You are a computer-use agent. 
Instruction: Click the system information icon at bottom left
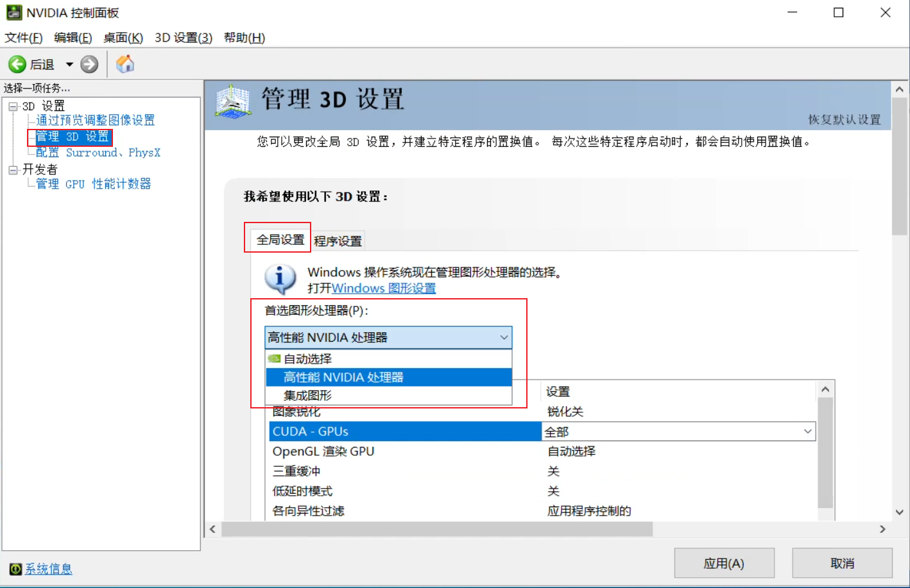tap(16, 569)
